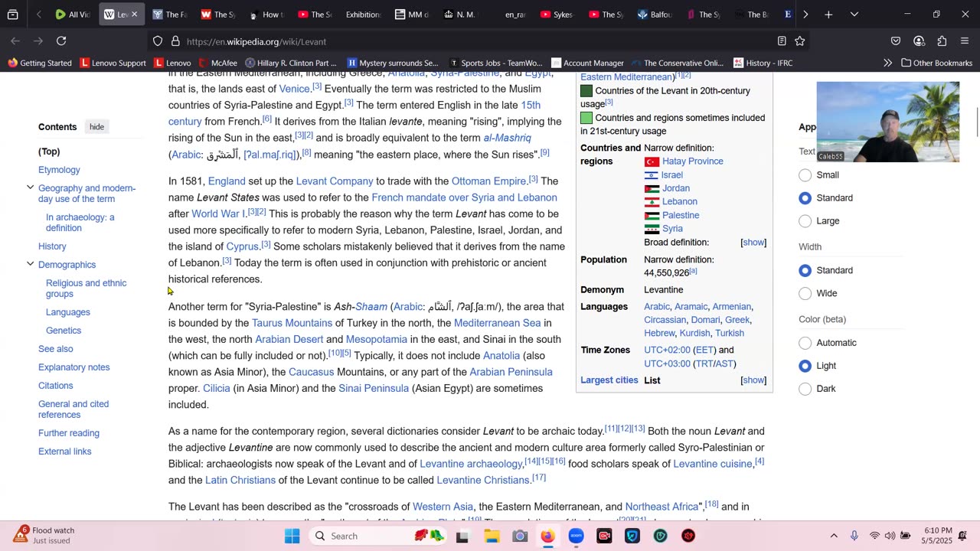Click the extensions puzzle icon
The image size is (980, 551).
pyautogui.click(x=942, y=41)
